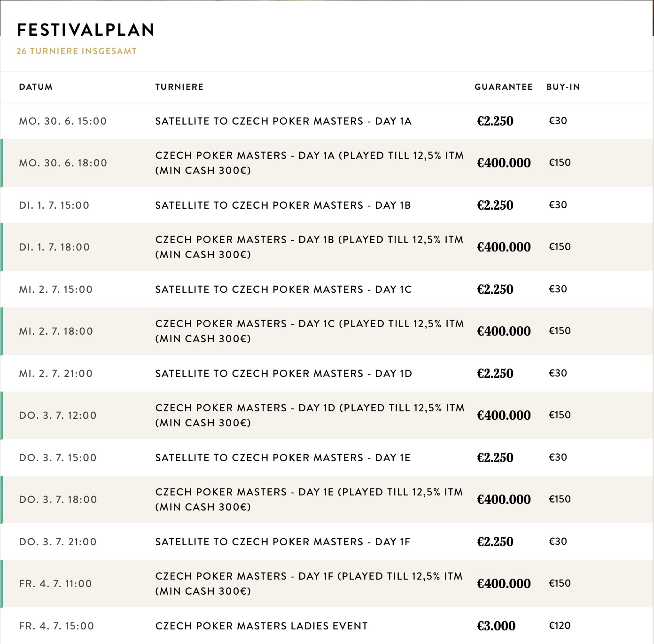The image size is (654, 644).
Task: Open Czech Poker Masters Day 1D tournament
Action: [x=309, y=415]
